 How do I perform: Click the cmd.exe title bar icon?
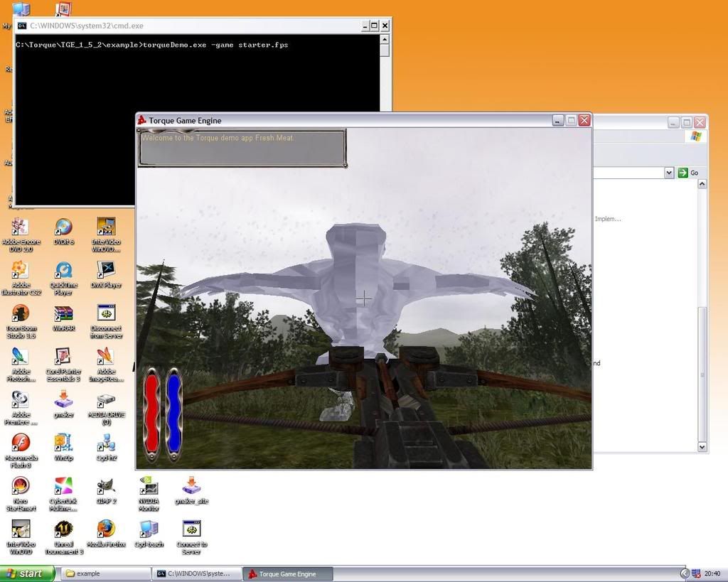click(22, 26)
